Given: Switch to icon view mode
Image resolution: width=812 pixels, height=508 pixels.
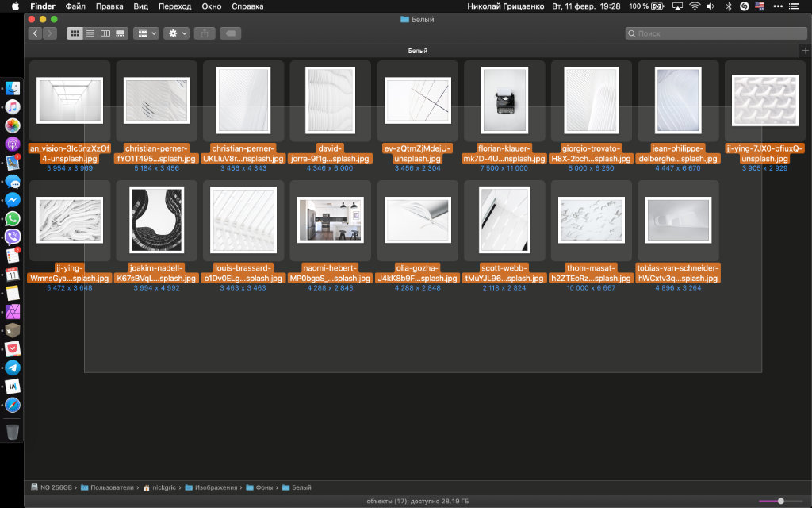Looking at the screenshot, I should (x=75, y=33).
